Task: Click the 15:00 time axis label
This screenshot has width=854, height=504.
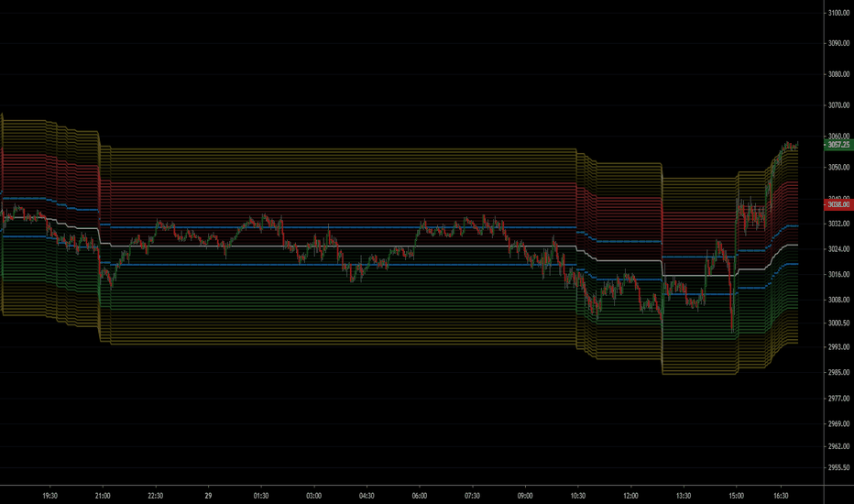Action: (737, 496)
